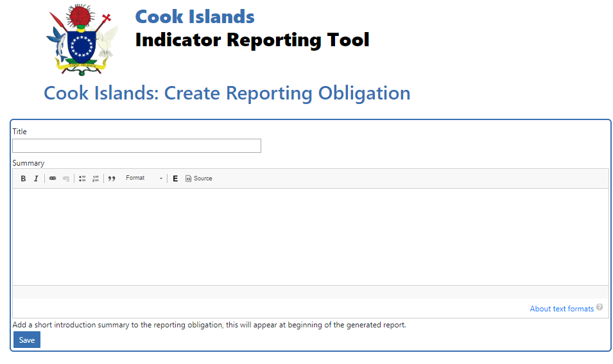Insert a numbered list
This screenshot has width=613, height=364.
pyautogui.click(x=96, y=178)
